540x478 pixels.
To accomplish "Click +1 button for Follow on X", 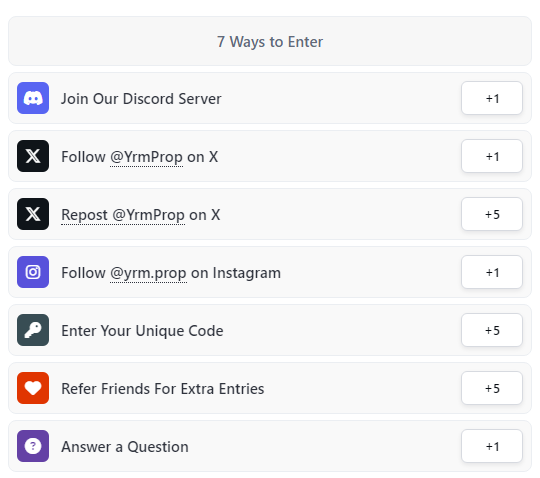I will point(492,156).
